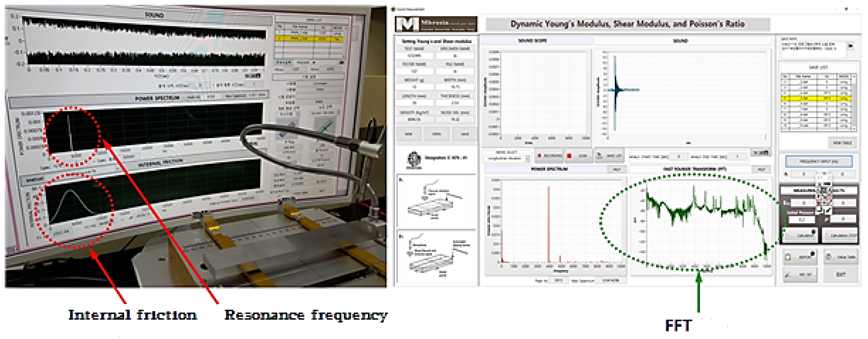Click the MIC SET button
The image size is (868, 339).
click(x=800, y=274)
